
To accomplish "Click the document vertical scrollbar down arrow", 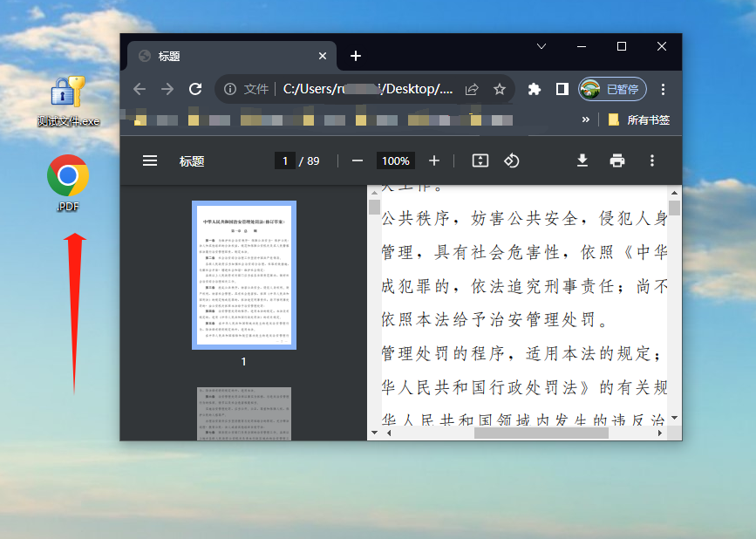I will pyautogui.click(x=674, y=418).
